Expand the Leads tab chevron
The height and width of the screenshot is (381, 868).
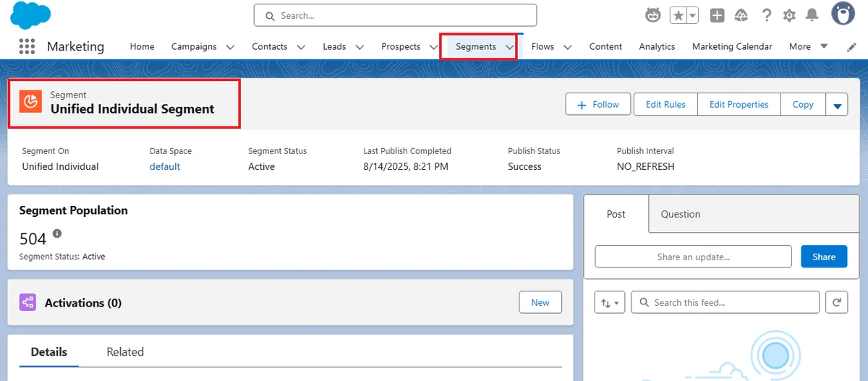(x=359, y=47)
